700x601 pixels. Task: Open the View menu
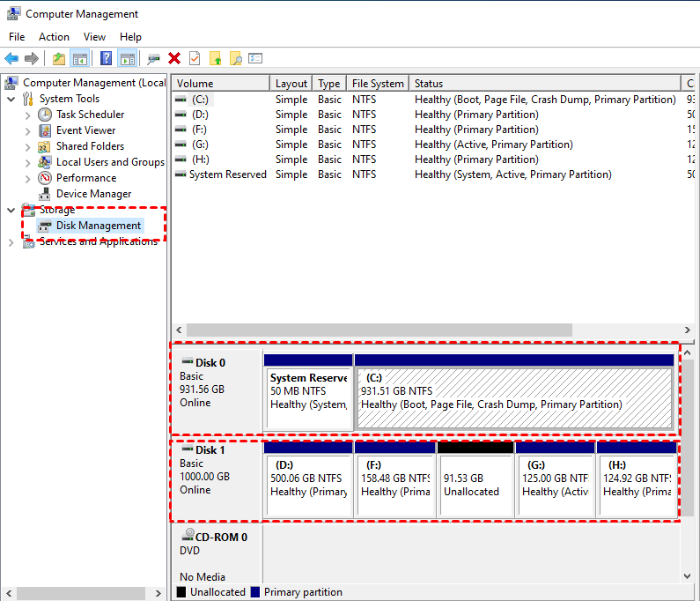click(x=94, y=37)
